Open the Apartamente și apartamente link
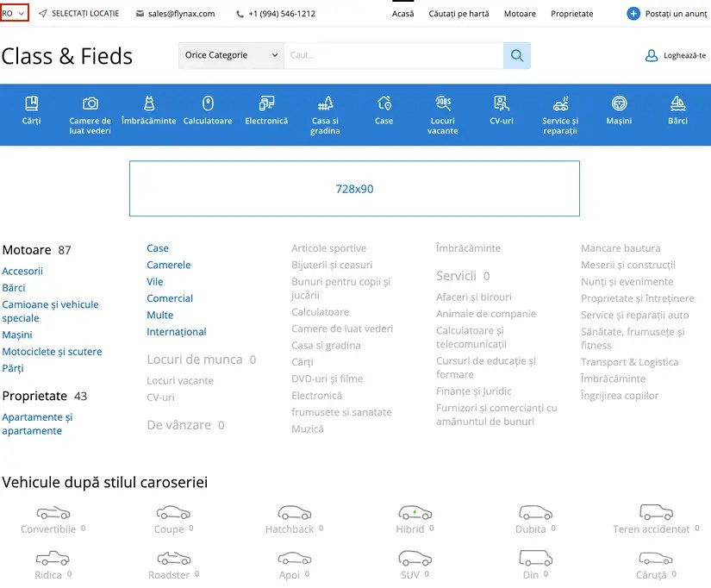This screenshot has height=588, width=711. click(38, 423)
